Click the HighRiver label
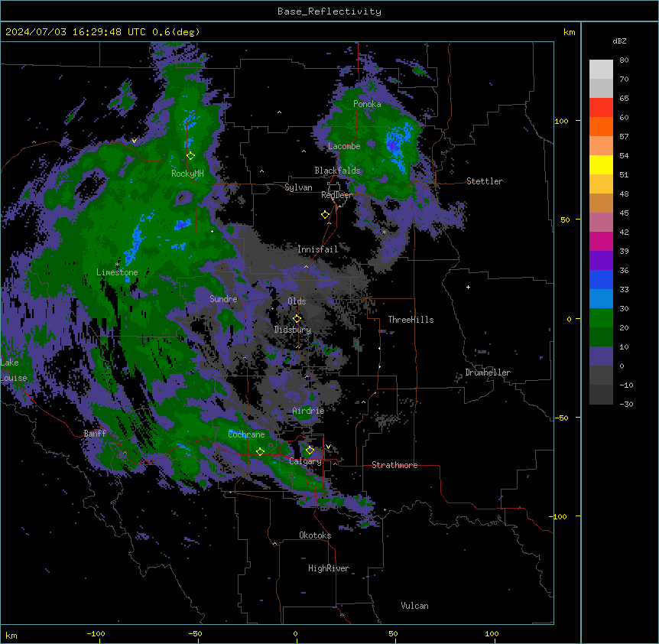This screenshot has height=644, width=659. (329, 568)
